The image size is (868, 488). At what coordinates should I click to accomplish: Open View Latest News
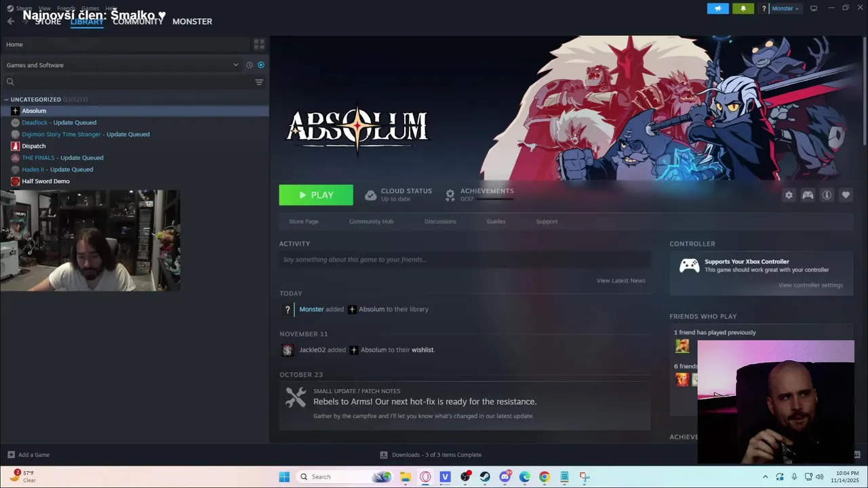[x=620, y=281]
